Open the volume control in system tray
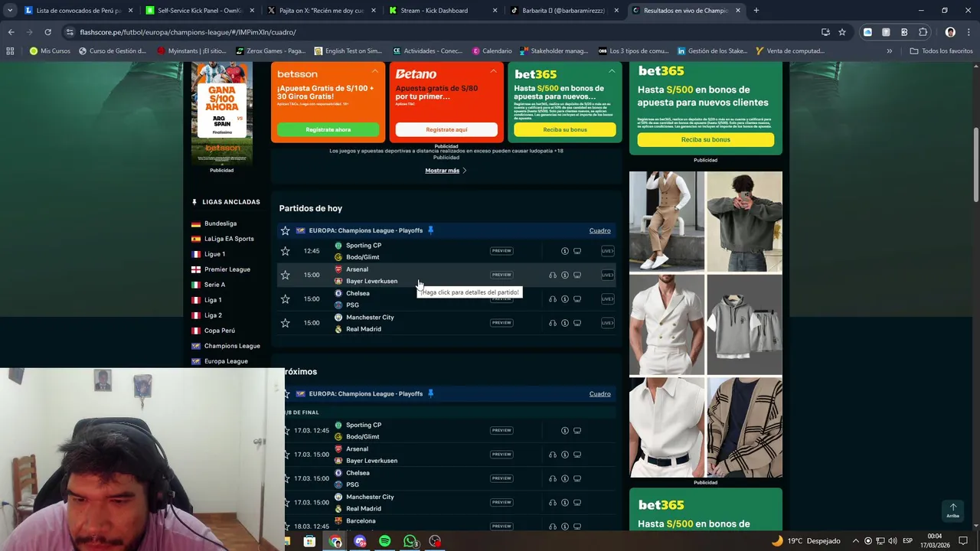The image size is (980, 551). click(x=893, y=541)
